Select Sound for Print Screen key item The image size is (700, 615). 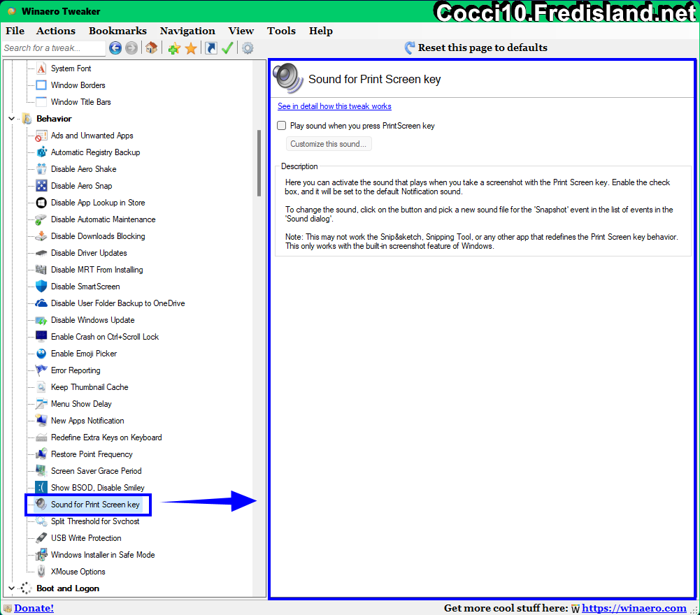click(x=95, y=505)
